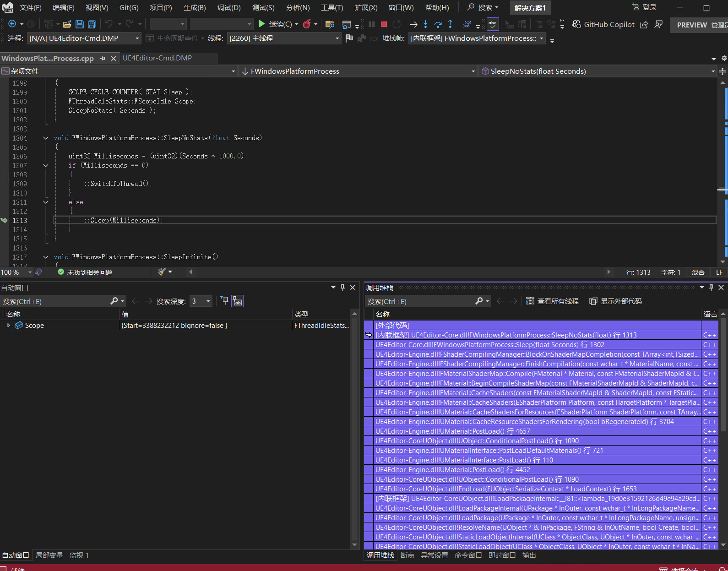Click the code cleanup broom icon
Screen dimensions: 728x571
[x=162, y=272]
